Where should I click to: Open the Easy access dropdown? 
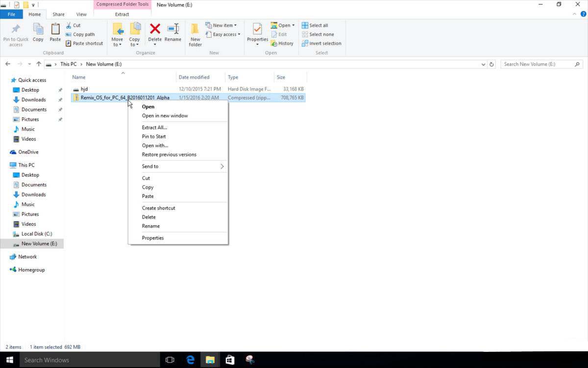tap(223, 34)
